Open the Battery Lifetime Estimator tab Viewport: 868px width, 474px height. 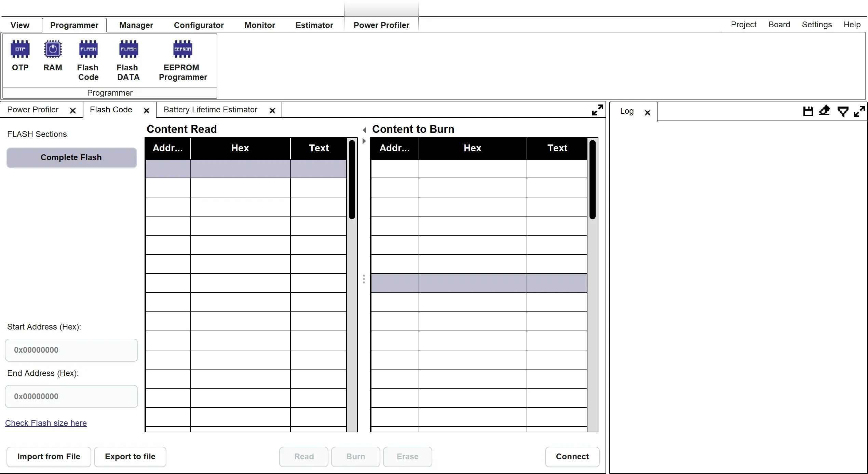(x=211, y=110)
